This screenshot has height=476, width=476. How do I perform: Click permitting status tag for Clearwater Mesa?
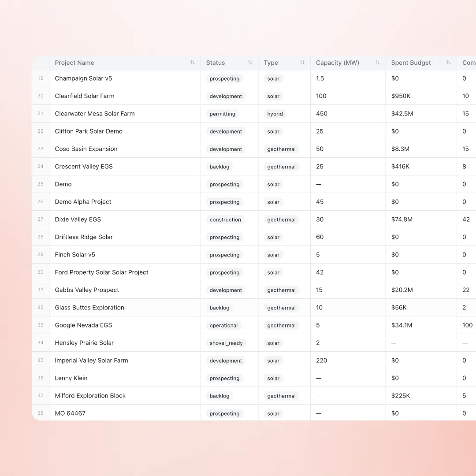[223, 114]
